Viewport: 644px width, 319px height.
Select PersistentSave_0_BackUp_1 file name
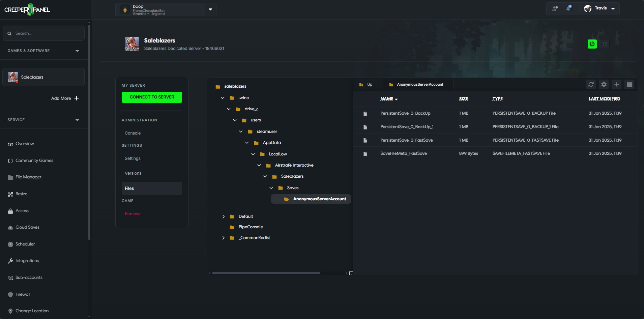407,127
